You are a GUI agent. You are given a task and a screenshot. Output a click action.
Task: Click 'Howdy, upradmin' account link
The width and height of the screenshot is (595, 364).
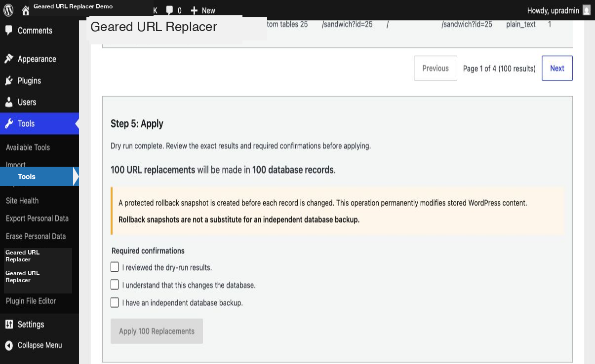[x=553, y=10]
